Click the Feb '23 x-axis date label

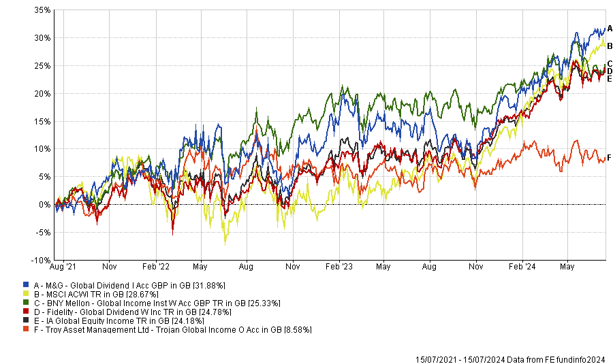pos(339,268)
